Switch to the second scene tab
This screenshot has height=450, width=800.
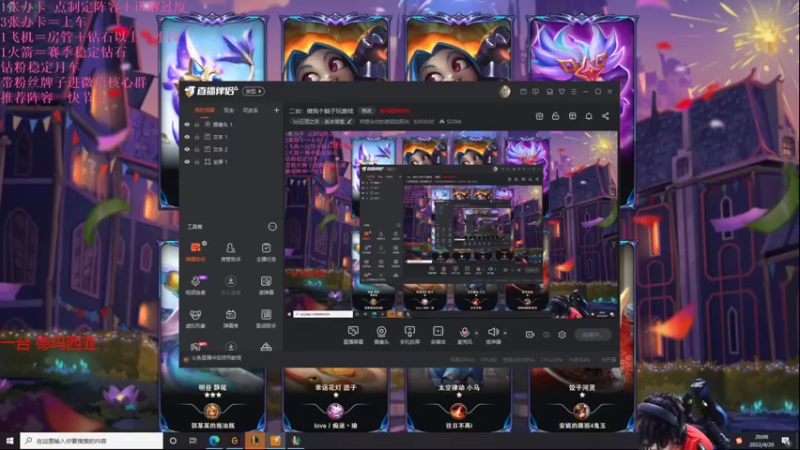coord(229,110)
